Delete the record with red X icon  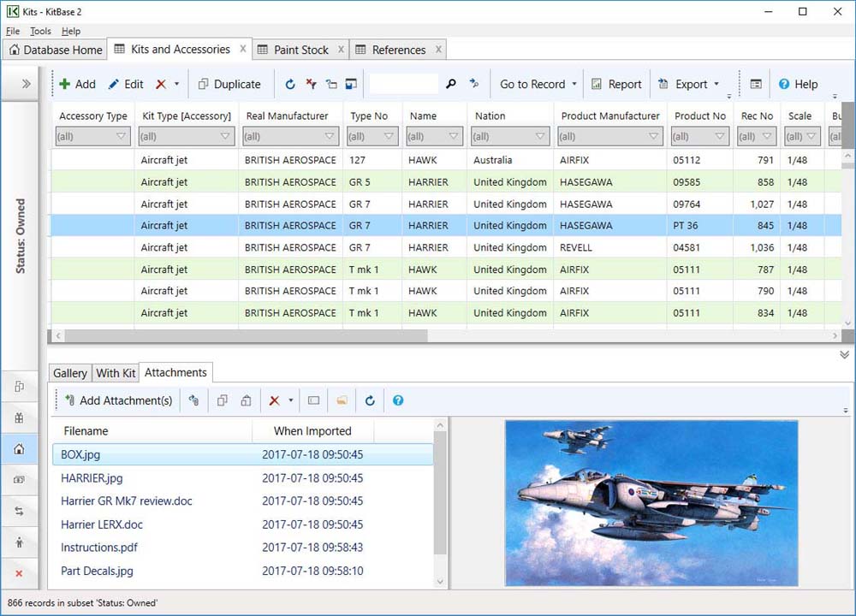click(x=161, y=84)
